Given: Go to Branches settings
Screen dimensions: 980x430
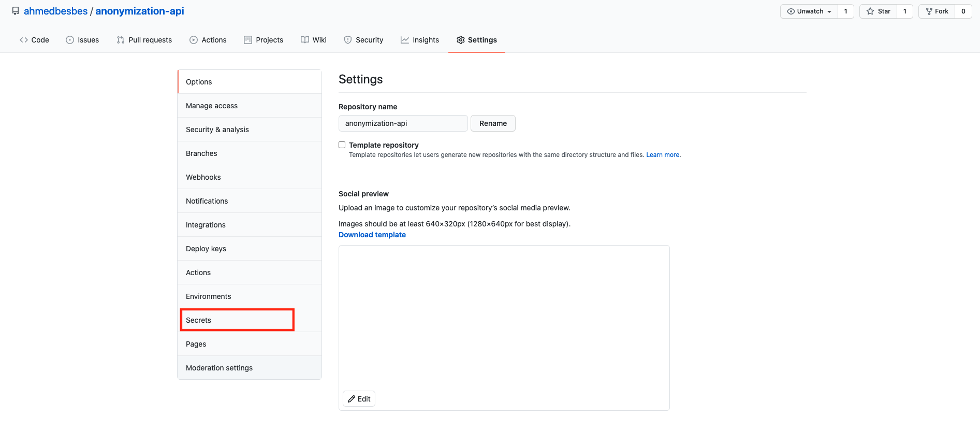Looking at the screenshot, I should (250, 153).
